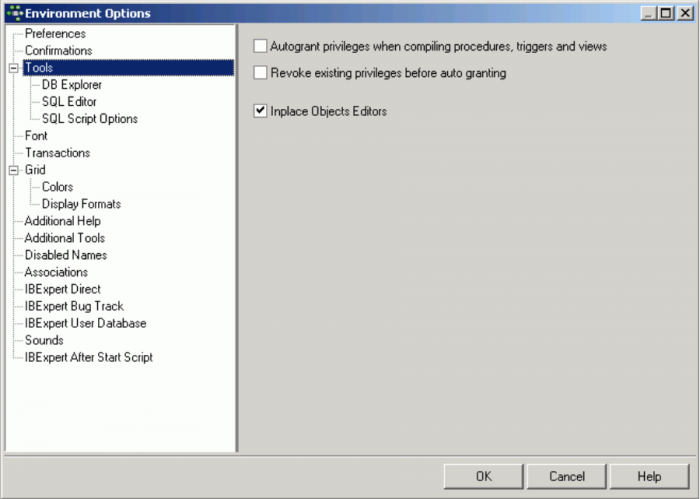Open the Preferences page

[55, 33]
